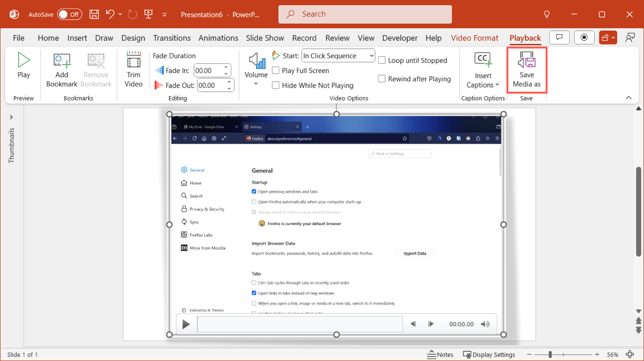Go to the next slide using double-down arrow
The image size is (644, 361).
tap(638, 329)
